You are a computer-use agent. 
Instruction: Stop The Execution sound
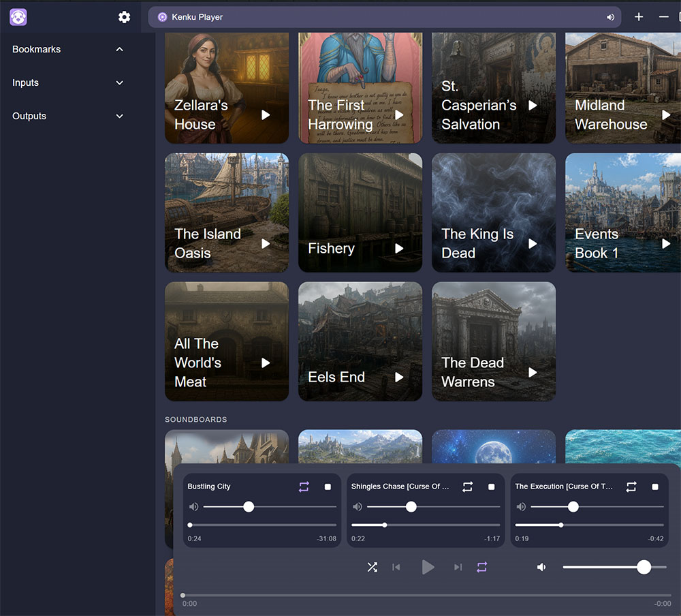click(x=655, y=487)
